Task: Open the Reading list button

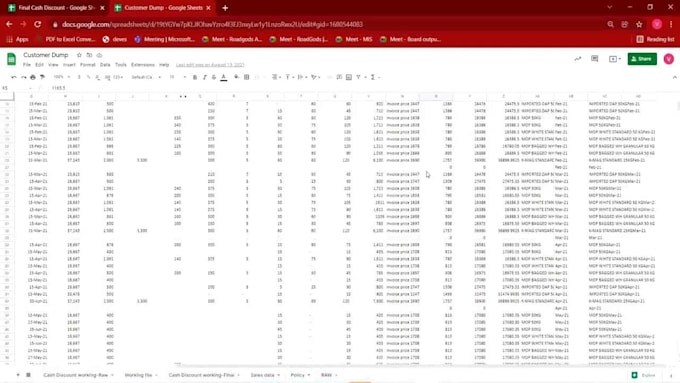Action: pyautogui.click(x=655, y=39)
